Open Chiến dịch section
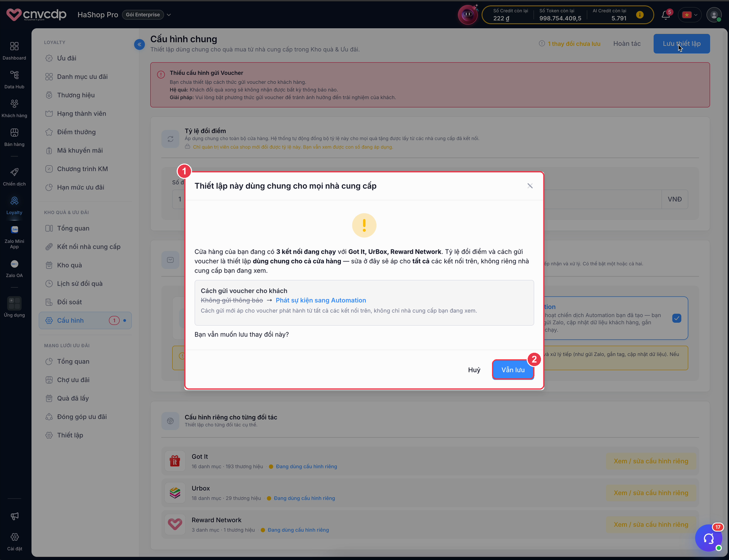The image size is (729, 560). [x=15, y=177]
